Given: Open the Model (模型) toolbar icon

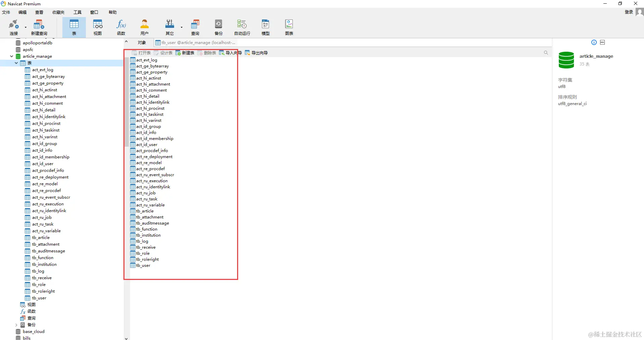Looking at the screenshot, I should [x=266, y=27].
